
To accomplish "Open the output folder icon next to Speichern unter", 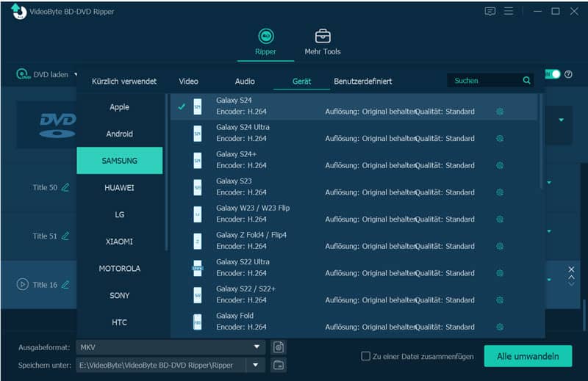I will pyautogui.click(x=279, y=365).
